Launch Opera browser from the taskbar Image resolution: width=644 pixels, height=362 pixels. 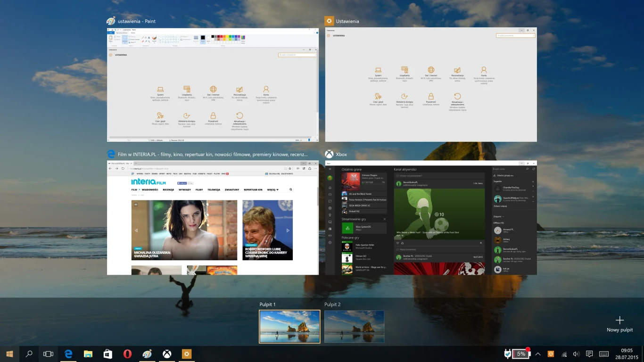[x=127, y=354]
